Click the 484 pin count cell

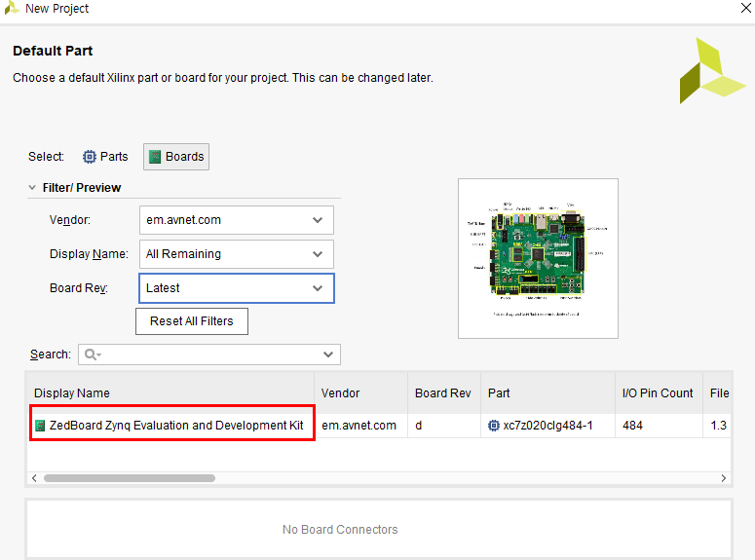click(659, 426)
